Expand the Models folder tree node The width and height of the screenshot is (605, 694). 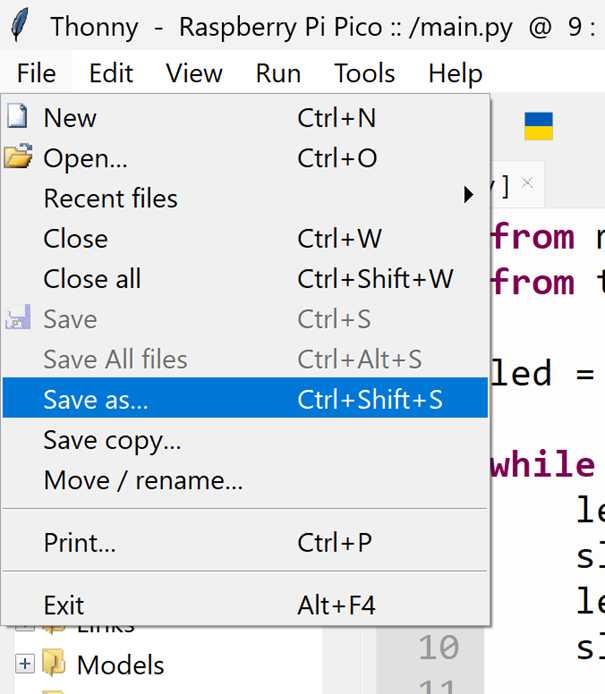(x=25, y=664)
